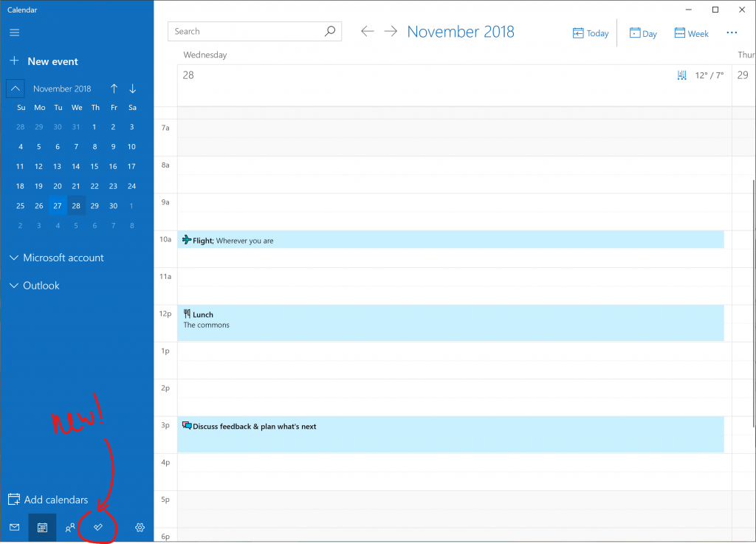756x544 pixels.
Task: Select November 15 in mini calendar
Action: point(94,166)
